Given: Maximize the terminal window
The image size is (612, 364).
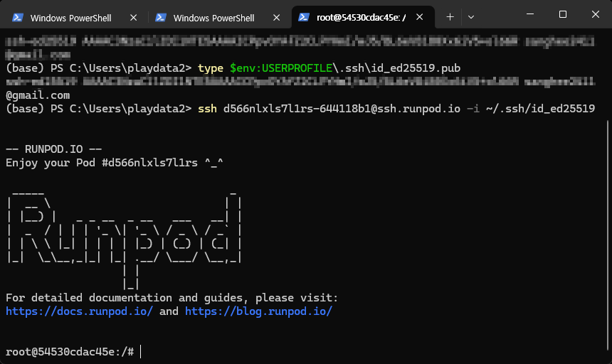Looking at the screenshot, I should [563, 14].
